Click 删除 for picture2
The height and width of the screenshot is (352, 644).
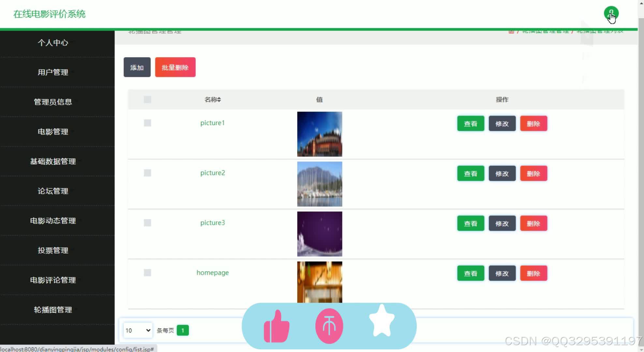tap(534, 173)
